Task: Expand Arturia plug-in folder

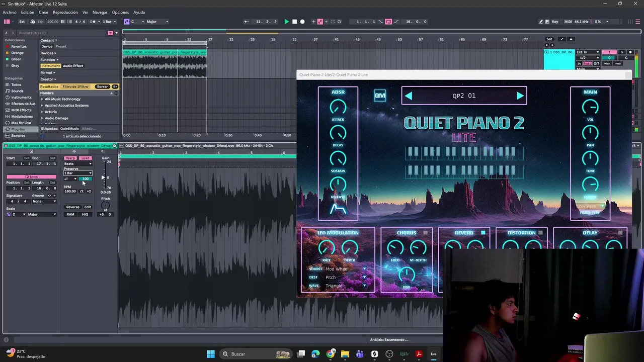Action: pyautogui.click(x=42, y=112)
